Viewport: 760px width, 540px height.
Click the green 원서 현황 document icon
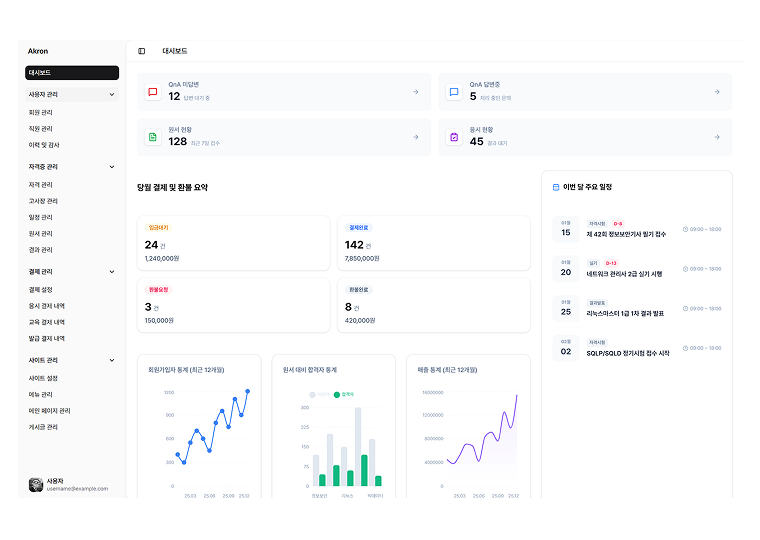coord(153,137)
